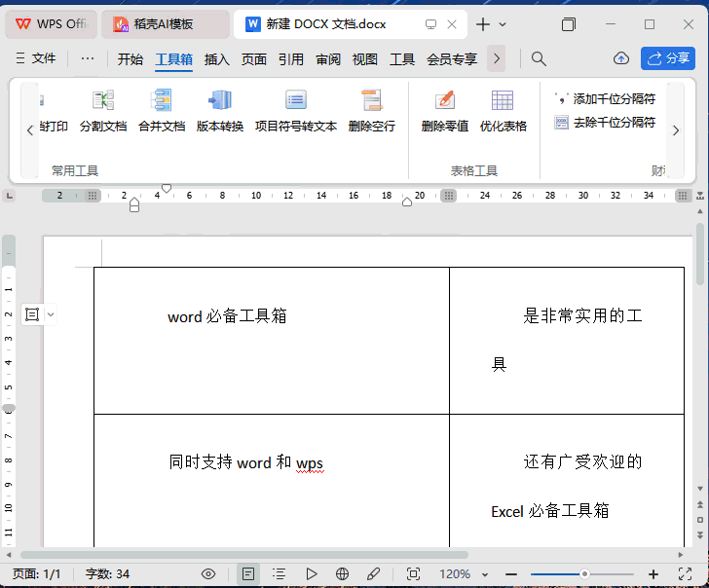The height and width of the screenshot is (588, 709).
Task: Switch to the 工具 tab
Action: click(x=402, y=58)
